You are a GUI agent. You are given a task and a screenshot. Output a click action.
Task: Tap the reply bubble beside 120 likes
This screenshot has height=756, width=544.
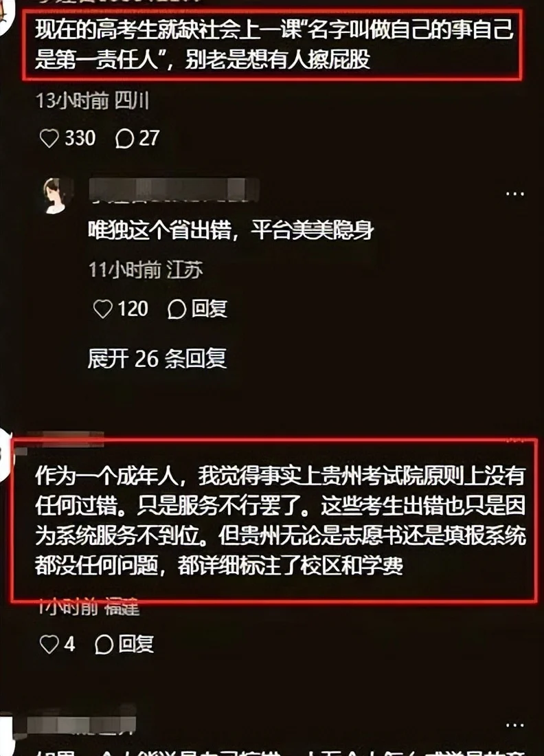(177, 309)
